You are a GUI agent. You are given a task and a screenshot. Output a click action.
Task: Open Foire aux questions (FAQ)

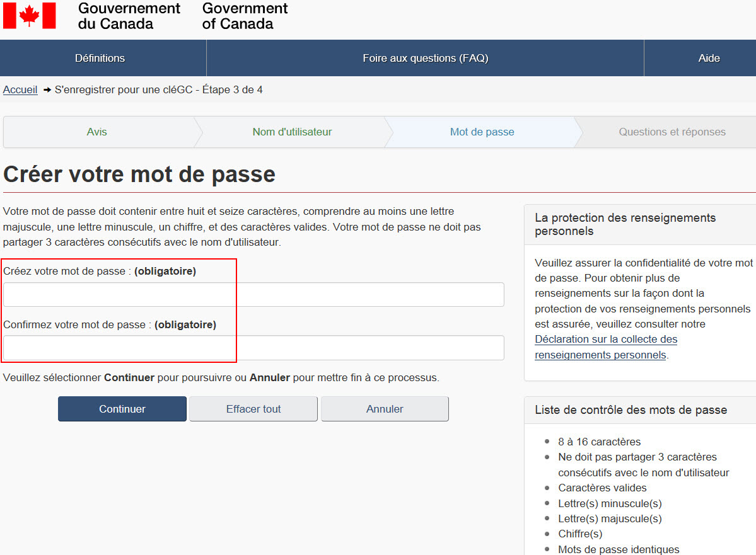tap(425, 59)
